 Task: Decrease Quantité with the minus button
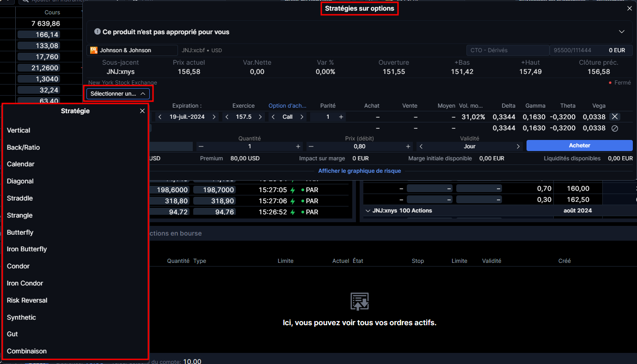[x=201, y=146]
